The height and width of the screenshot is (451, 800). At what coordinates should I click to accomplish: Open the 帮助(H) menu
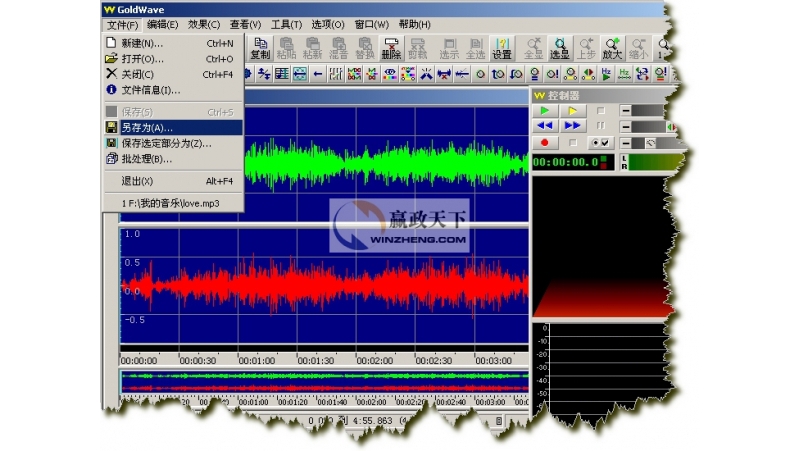(x=414, y=24)
